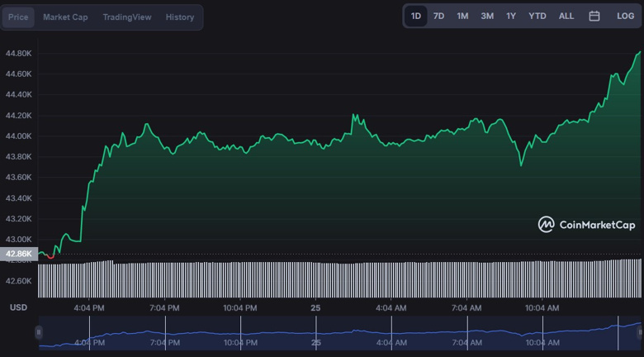Click the 43.40K axis label

click(x=18, y=198)
